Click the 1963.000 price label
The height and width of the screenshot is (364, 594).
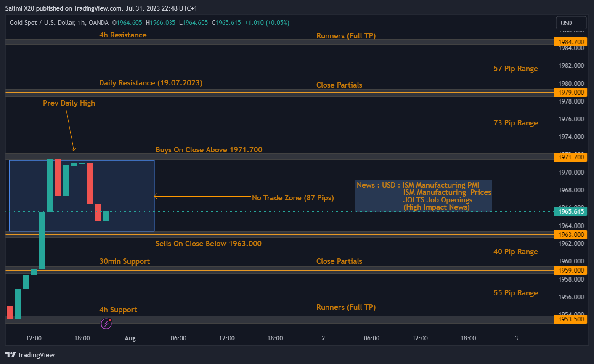click(570, 235)
